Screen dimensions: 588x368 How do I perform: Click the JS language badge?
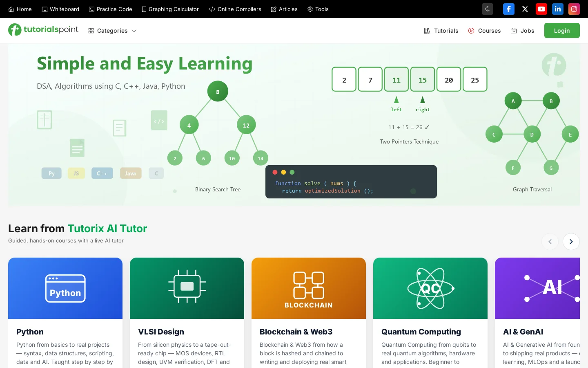[x=76, y=173]
